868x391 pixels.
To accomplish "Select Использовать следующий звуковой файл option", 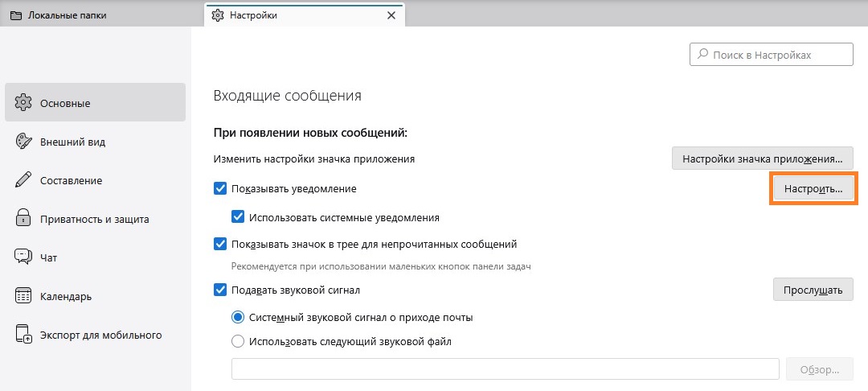I will tap(238, 341).
